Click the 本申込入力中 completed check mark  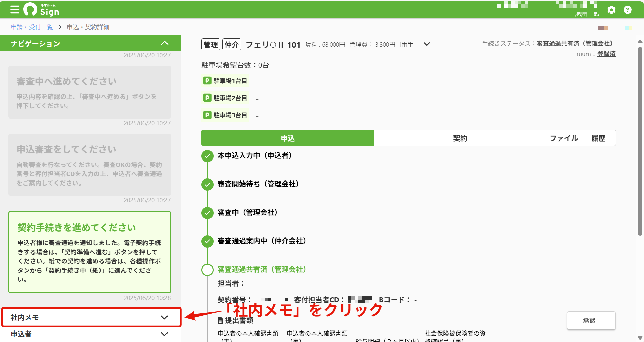pyautogui.click(x=207, y=156)
